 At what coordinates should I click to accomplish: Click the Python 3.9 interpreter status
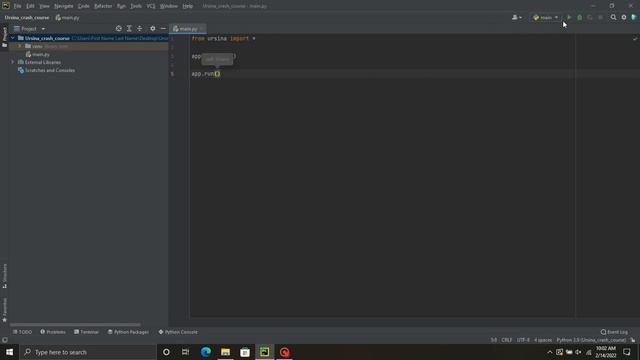pyautogui.click(x=591, y=340)
